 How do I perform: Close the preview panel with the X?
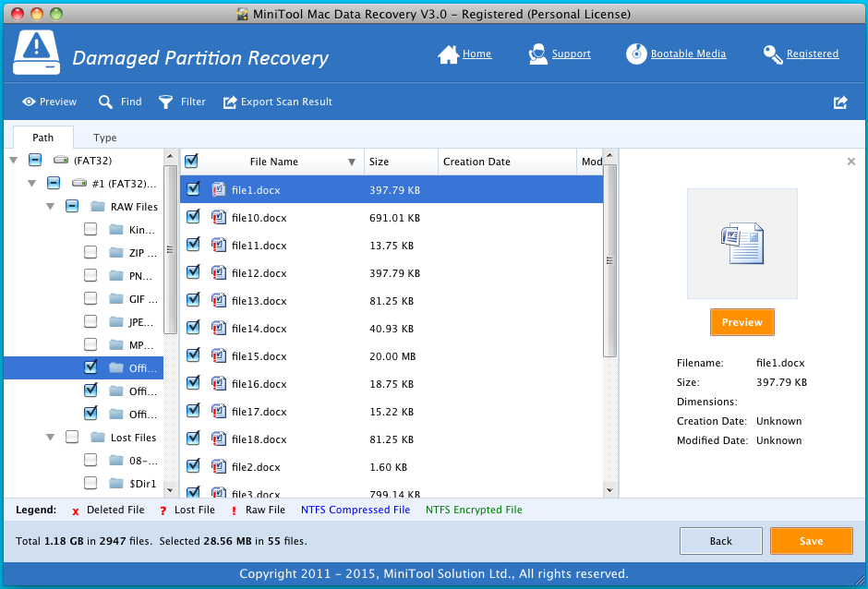pyautogui.click(x=851, y=162)
